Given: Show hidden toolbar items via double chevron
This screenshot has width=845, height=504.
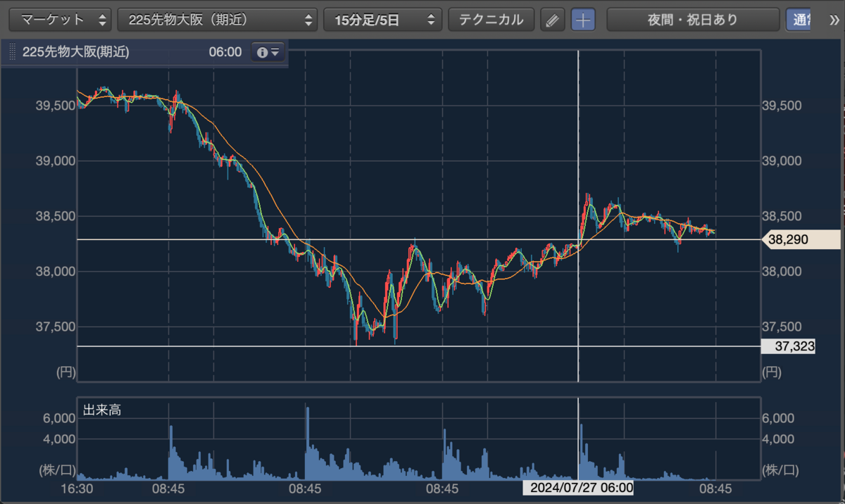Looking at the screenshot, I should pos(834,20).
